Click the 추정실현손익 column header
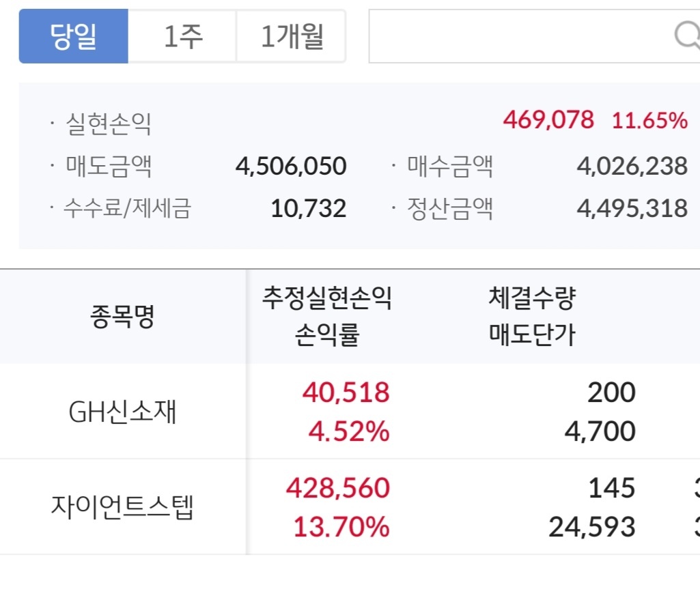This screenshot has height=589, width=700. (x=327, y=298)
